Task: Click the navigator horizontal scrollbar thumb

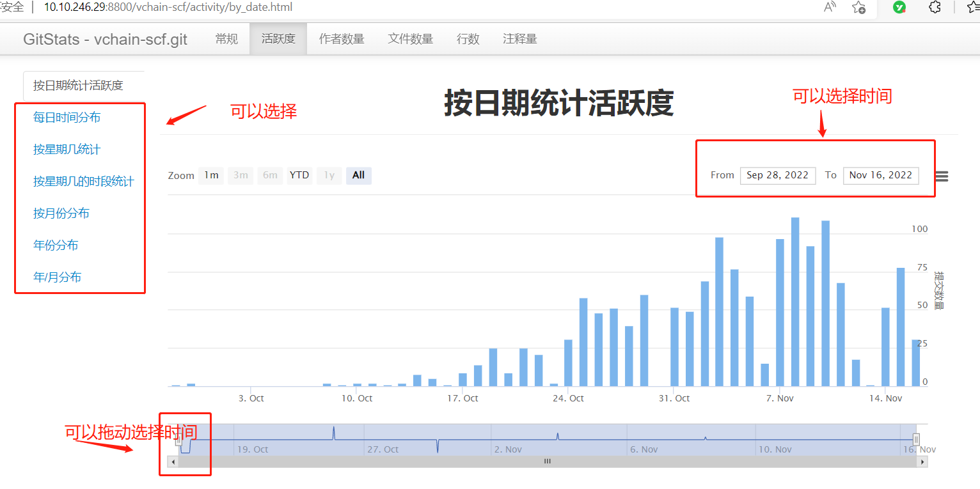Action: (548, 461)
